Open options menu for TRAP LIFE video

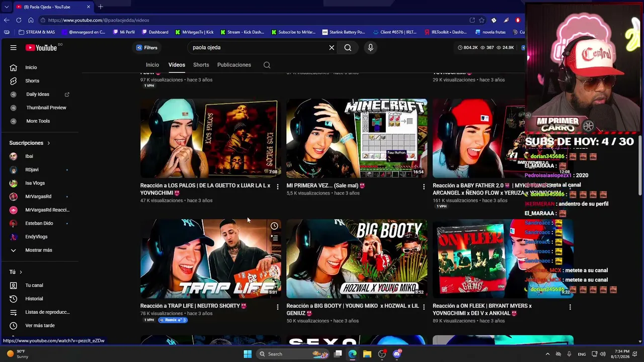point(277,307)
